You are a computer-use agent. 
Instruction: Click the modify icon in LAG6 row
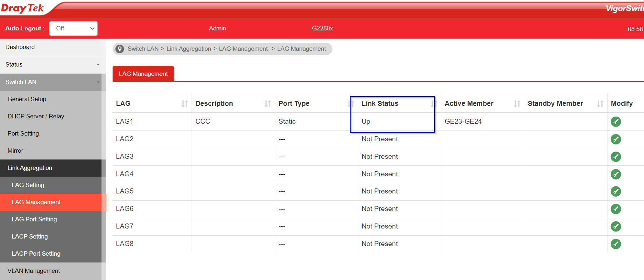point(615,209)
